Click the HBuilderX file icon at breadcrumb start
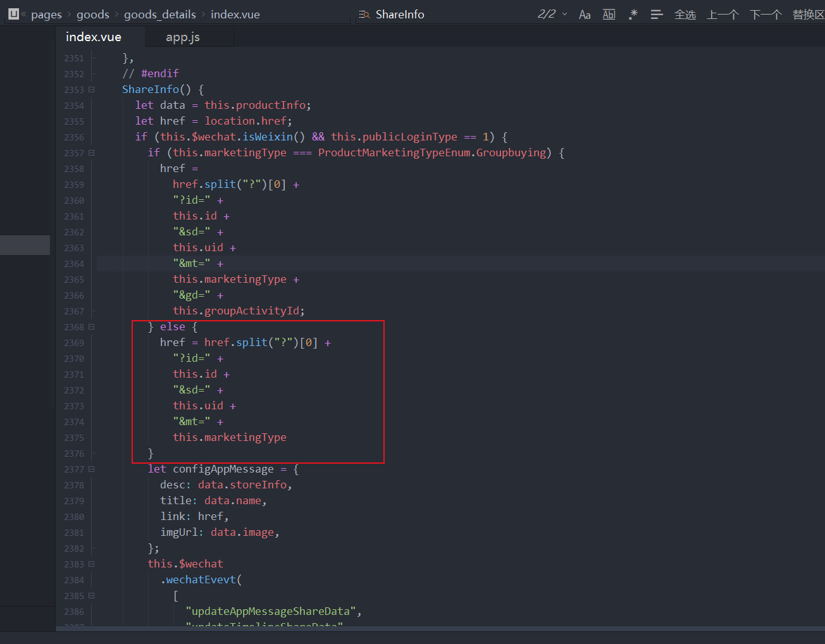The image size is (825, 644). [x=14, y=14]
